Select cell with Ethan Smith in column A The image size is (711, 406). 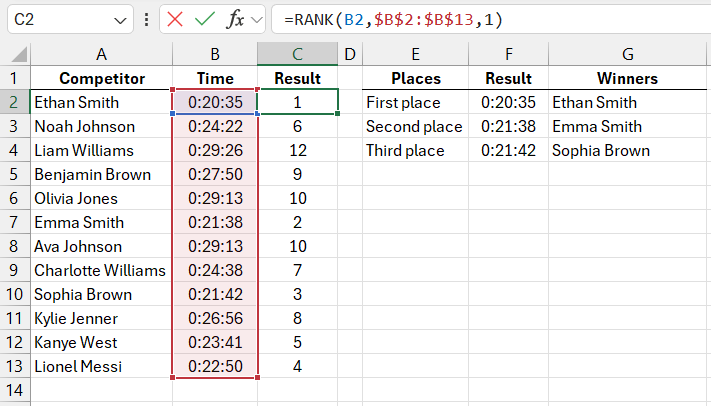click(102, 102)
